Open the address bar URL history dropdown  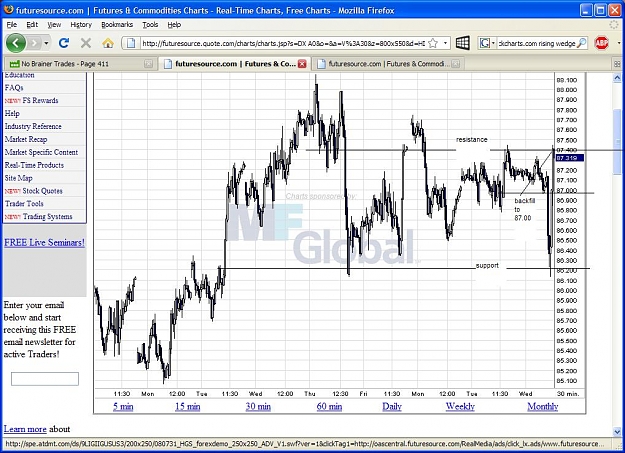pyautogui.click(x=445, y=43)
